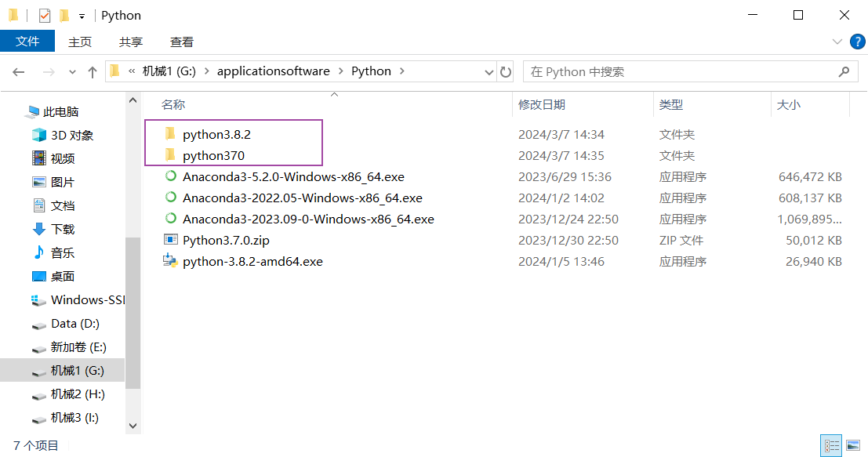Sort by 大小 column header
This screenshot has height=457, width=868.
[x=788, y=104]
